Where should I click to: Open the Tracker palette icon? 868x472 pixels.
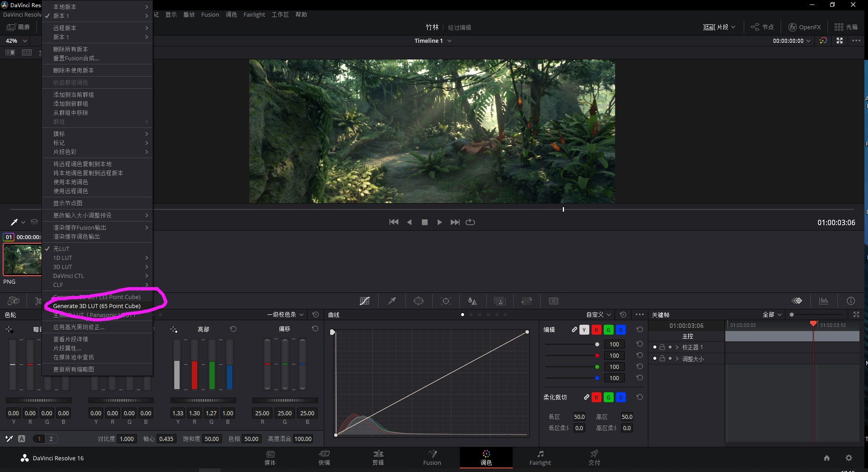click(446, 301)
